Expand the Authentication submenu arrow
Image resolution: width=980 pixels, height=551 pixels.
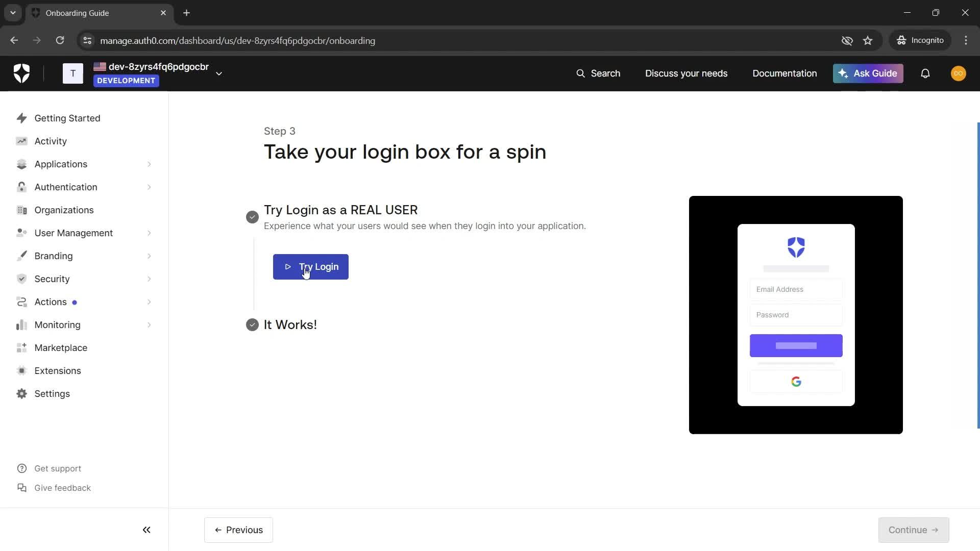coord(149,187)
